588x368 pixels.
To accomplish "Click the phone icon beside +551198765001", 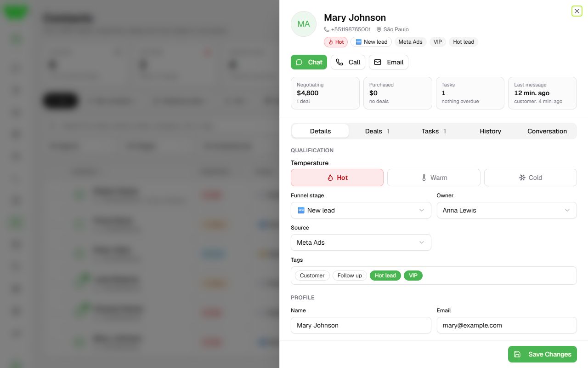I will point(327,29).
